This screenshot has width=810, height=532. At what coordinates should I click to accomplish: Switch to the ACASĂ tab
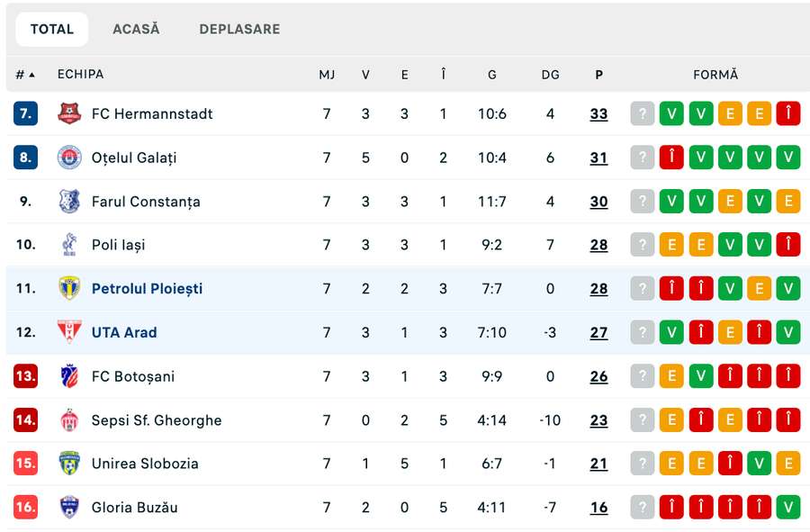(x=136, y=29)
